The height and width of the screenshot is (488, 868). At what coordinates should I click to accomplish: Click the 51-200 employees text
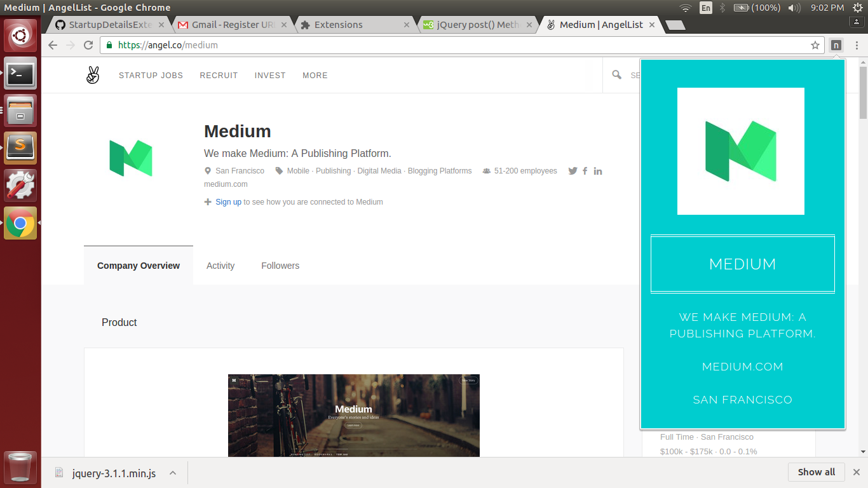tap(526, 171)
